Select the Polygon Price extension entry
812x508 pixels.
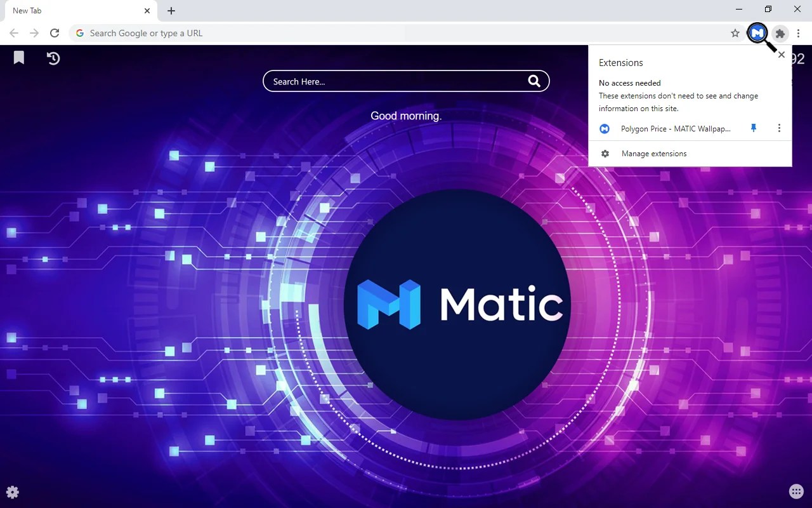(674, 128)
